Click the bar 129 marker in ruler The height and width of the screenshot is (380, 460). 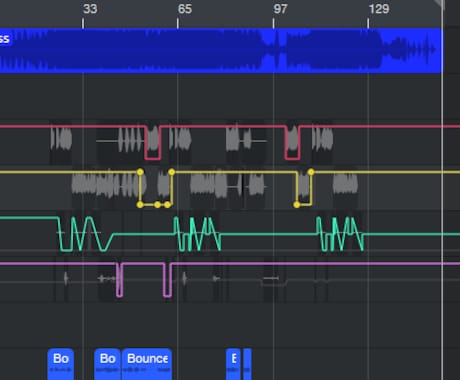pyautogui.click(x=379, y=9)
